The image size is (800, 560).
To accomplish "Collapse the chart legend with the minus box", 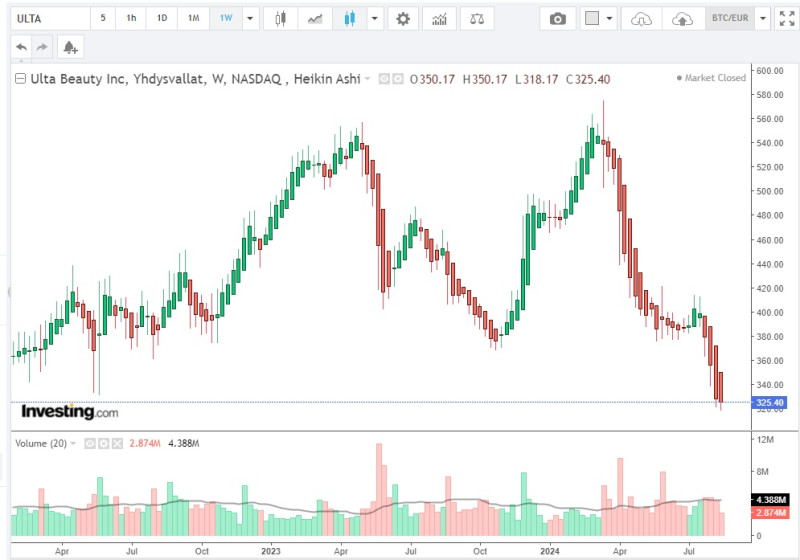I will pos(20,79).
